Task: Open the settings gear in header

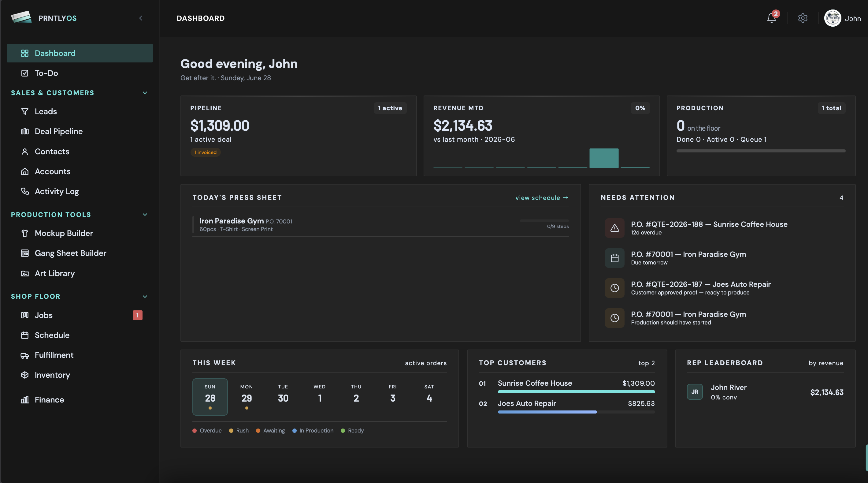Action: pos(803,18)
